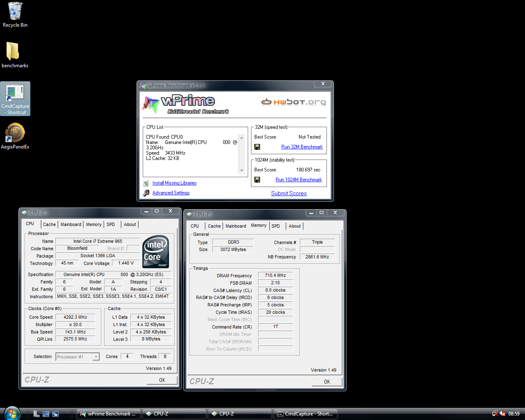Click the CPU List scrollbar down arrow
This screenshot has width=525, height=420.
pos(242,171)
